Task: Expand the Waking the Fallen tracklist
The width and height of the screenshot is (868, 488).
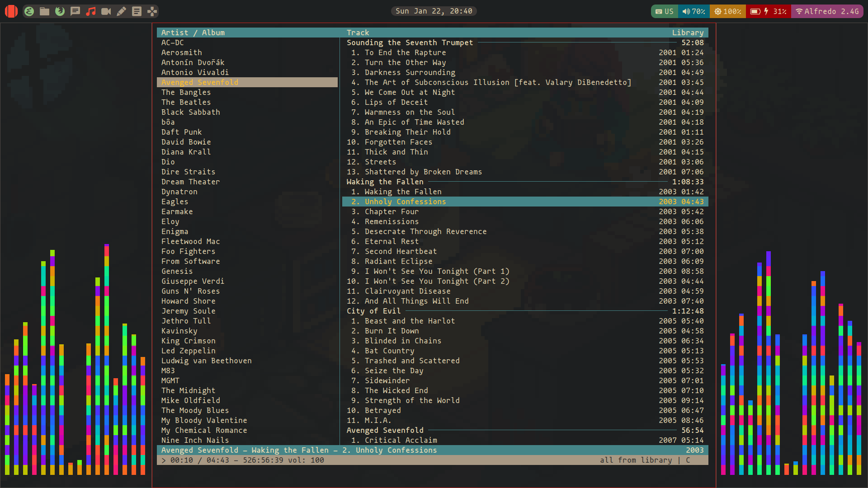Action: point(385,181)
